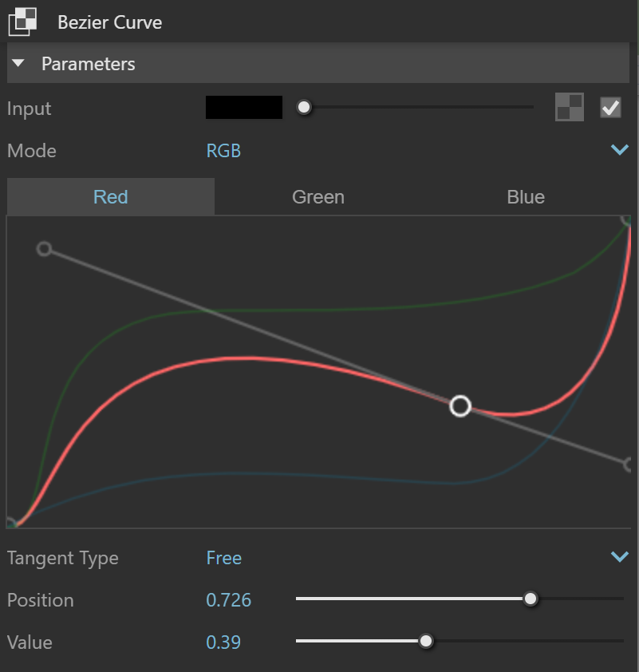Click the RGB mode value text
Image resolution: width=639 pixels, height=672 pixels.
(x=223, y=151)
